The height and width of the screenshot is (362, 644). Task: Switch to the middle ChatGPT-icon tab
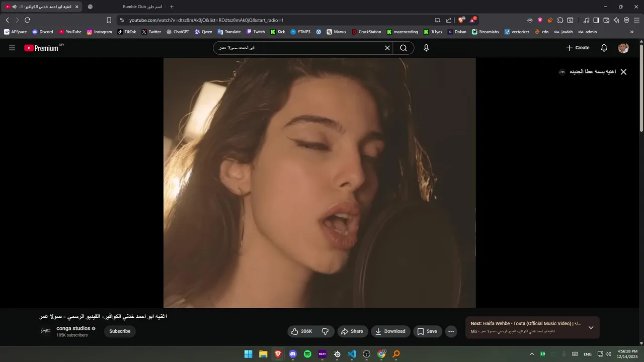coord(91,7)
